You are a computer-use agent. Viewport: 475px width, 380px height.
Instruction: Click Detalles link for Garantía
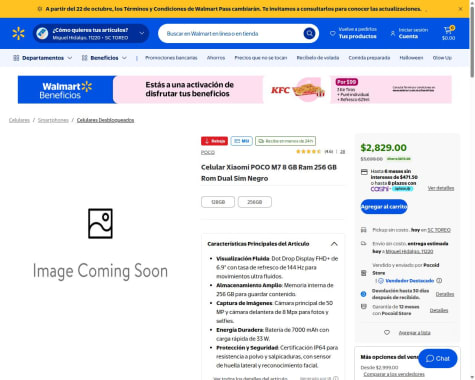(439, 310)
